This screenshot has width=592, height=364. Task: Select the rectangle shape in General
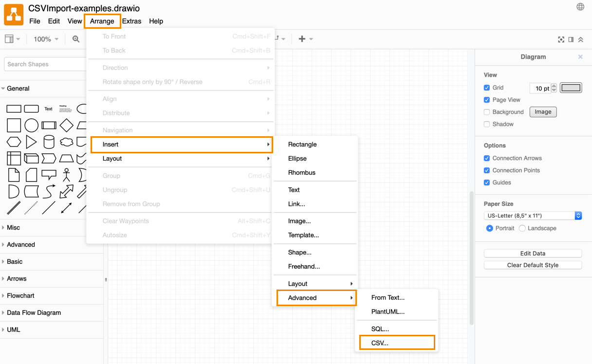[14, 109]
